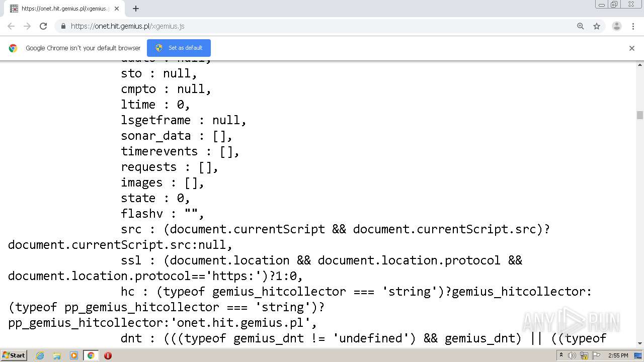
Task: Open Action Center flag in the tray
Action: 596,355
